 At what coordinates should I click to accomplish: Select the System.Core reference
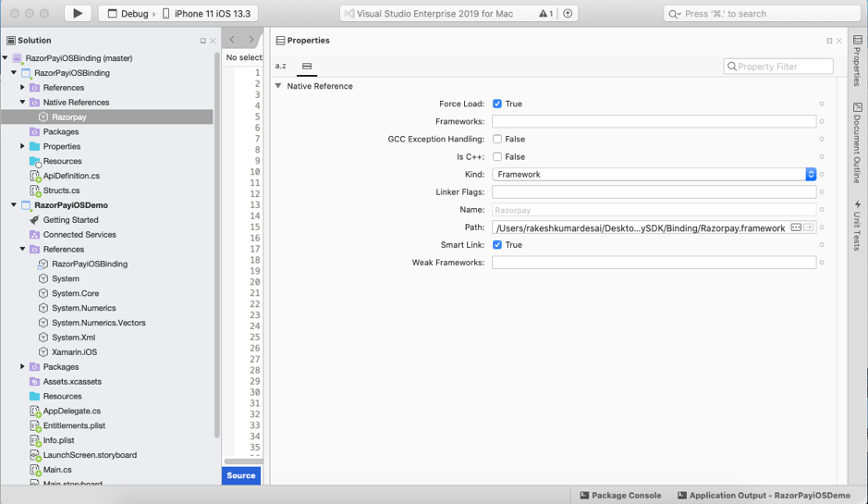click(75, 293)
